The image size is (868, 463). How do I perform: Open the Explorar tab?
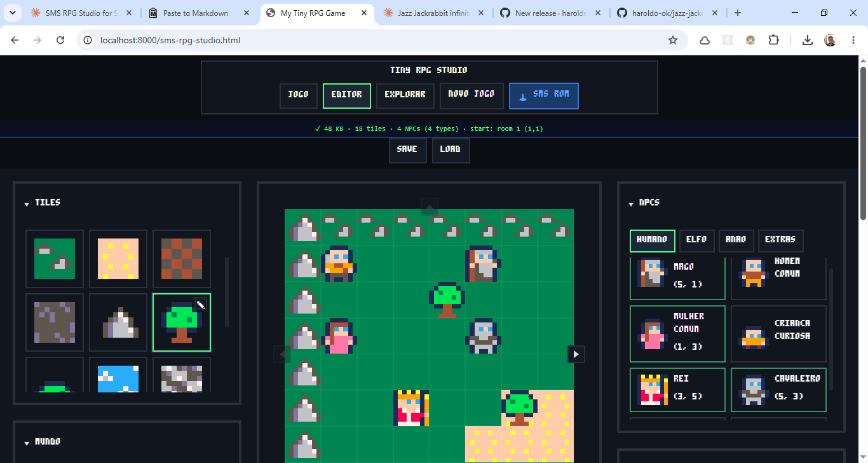coord(405,96)
